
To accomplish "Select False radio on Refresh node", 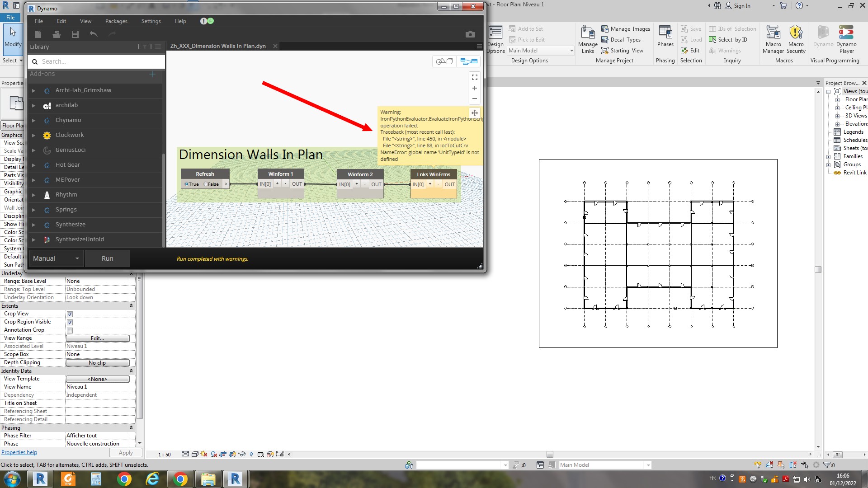I will pyautogui.click(x=206, y=184).
